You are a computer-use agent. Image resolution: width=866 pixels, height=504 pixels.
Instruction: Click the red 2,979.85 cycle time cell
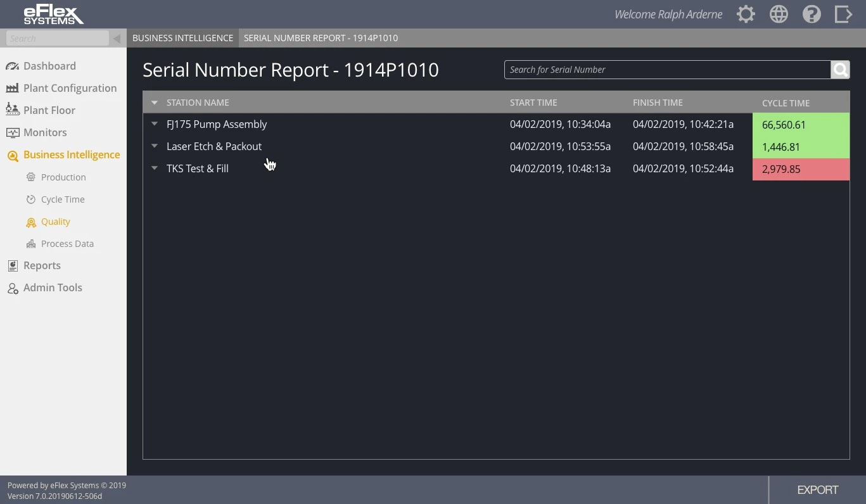point(800,169)
